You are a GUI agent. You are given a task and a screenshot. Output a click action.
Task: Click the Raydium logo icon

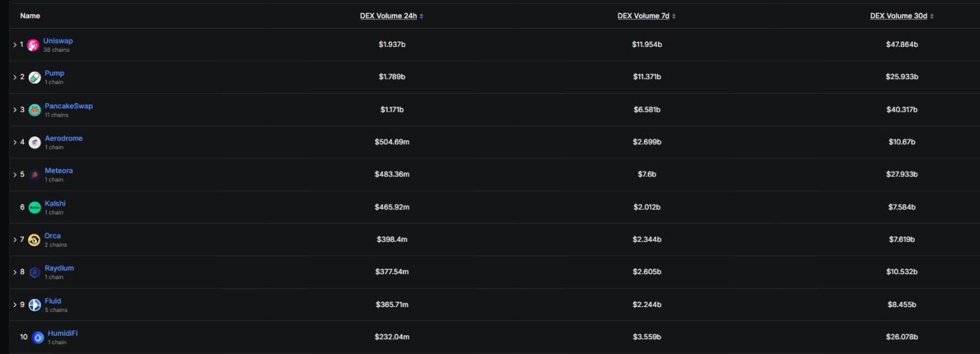34,272
